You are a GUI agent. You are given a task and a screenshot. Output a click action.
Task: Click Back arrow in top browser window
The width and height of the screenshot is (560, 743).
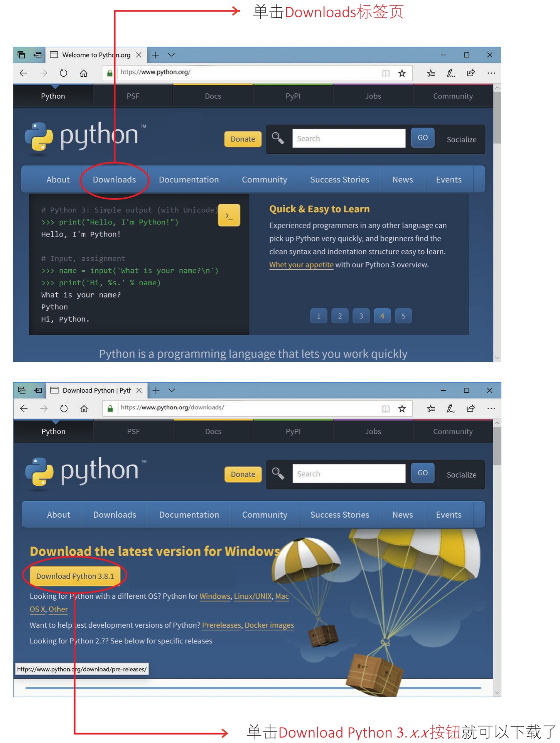pos(23,73)
